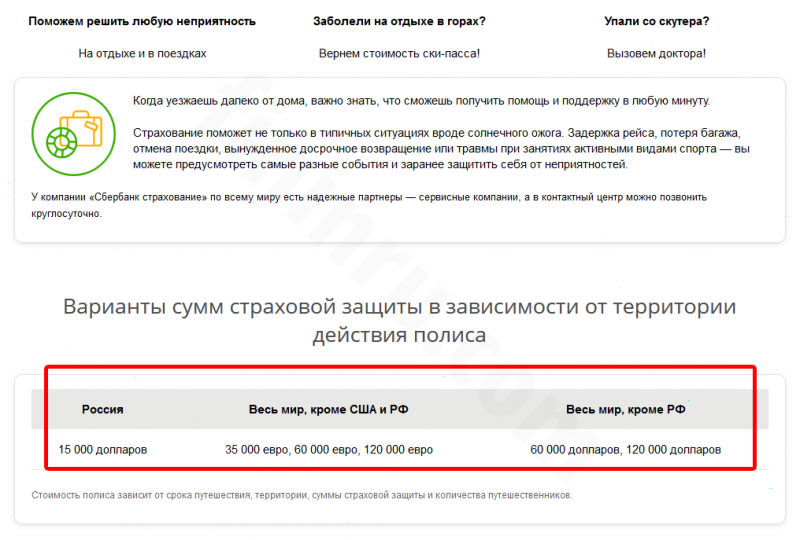Click paragraph starting "У компании «Сбербанк страхование»"
This screenshot has height=540, width=800.
pyautogui.click(x=369, y=205)
